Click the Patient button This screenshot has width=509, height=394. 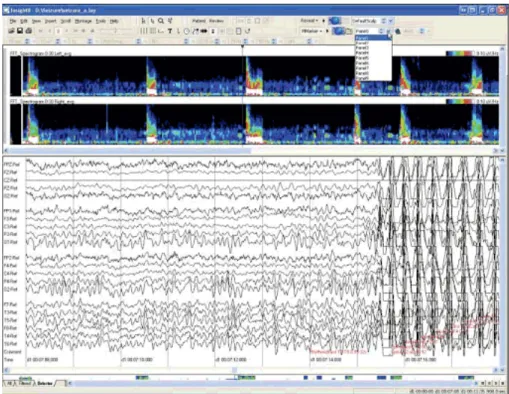click(199, 21)
